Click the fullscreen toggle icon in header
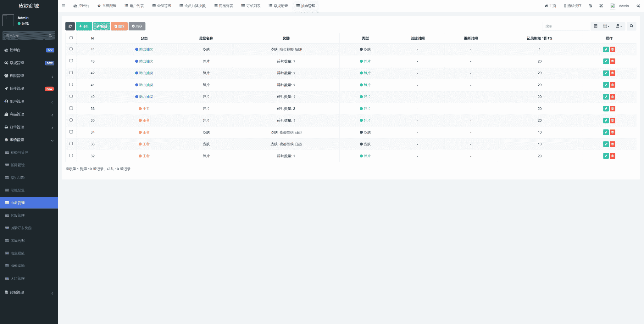This screenshot has width=644, height=324. (x=601, y=6)
